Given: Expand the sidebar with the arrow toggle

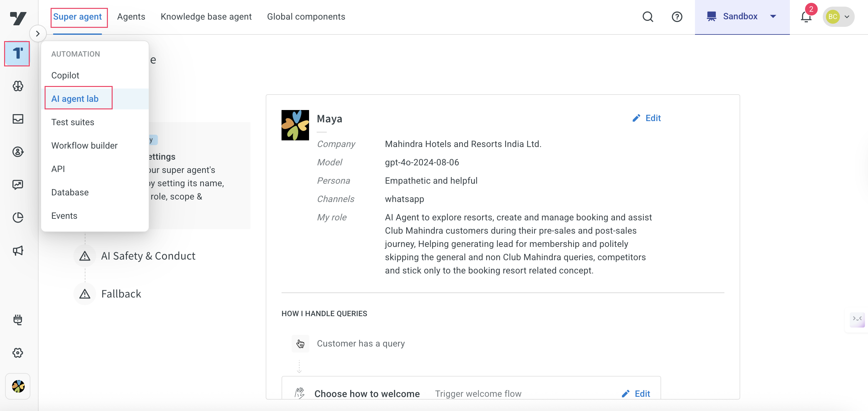Looking at the screenshot, I should 38,34.
